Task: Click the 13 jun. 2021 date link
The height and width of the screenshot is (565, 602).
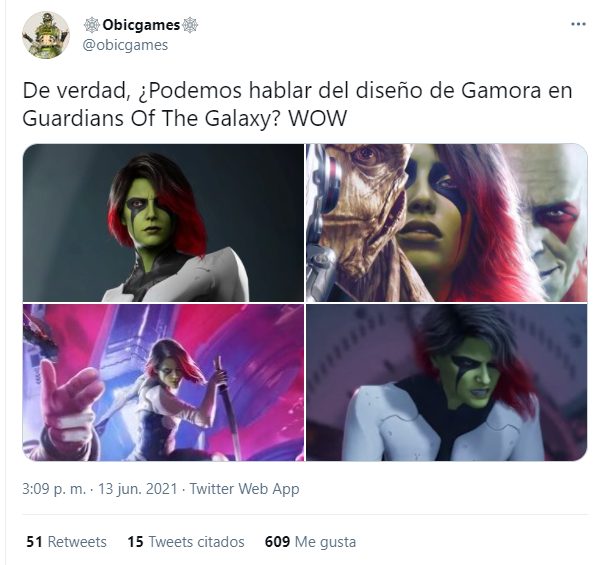Action: tap(138, 489)
